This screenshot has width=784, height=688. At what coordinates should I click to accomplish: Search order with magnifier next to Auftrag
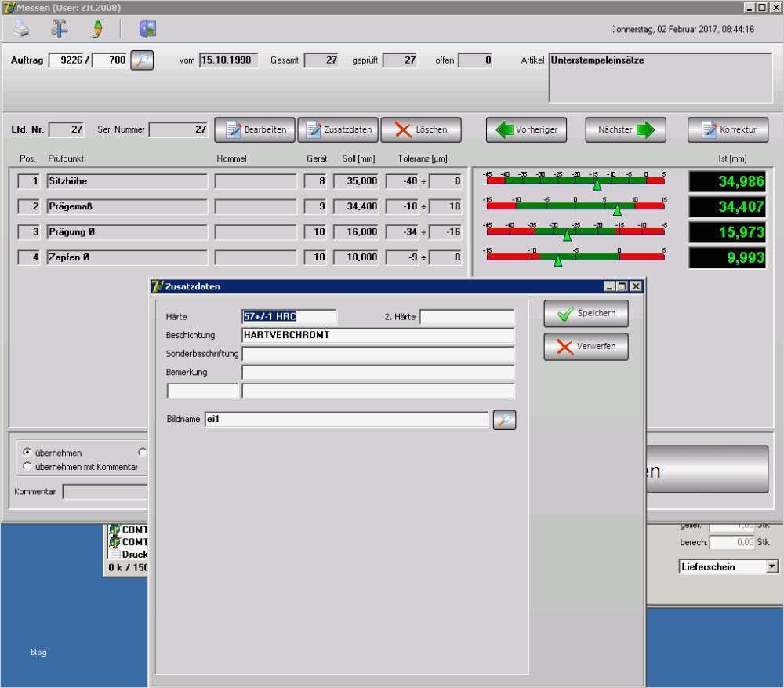click(x=142, y=60)
